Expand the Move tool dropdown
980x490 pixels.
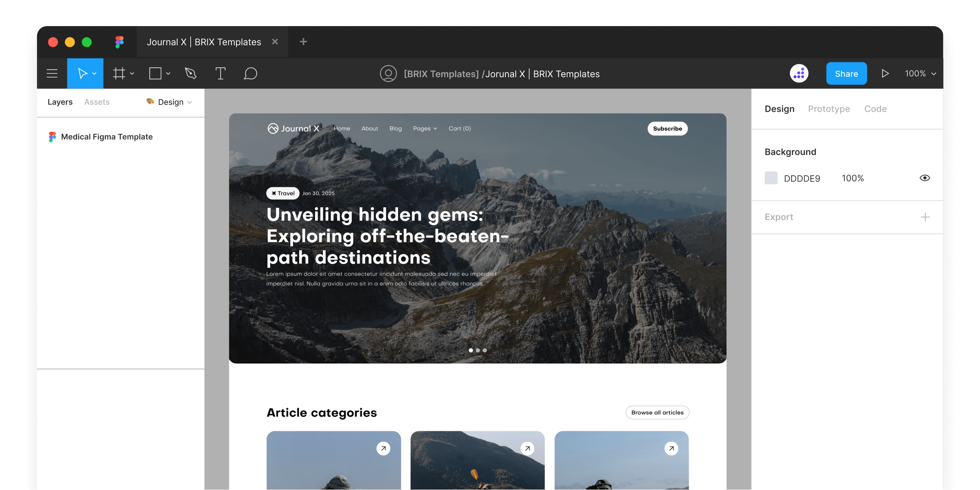(95, 73)
